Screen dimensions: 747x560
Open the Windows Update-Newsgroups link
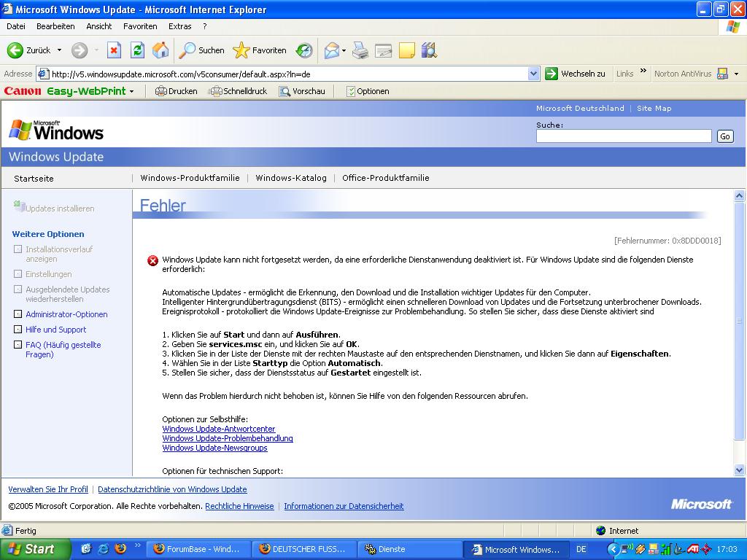coord(215,448)
